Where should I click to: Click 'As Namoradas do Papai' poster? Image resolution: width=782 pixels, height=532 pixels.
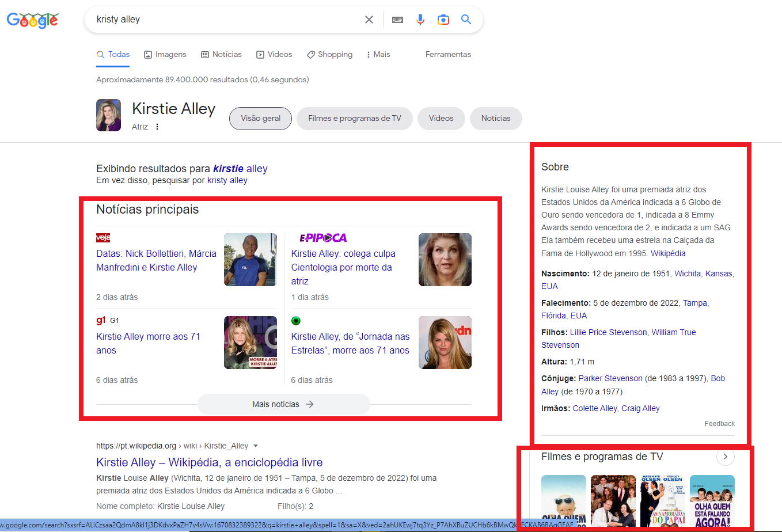point(663,501)
